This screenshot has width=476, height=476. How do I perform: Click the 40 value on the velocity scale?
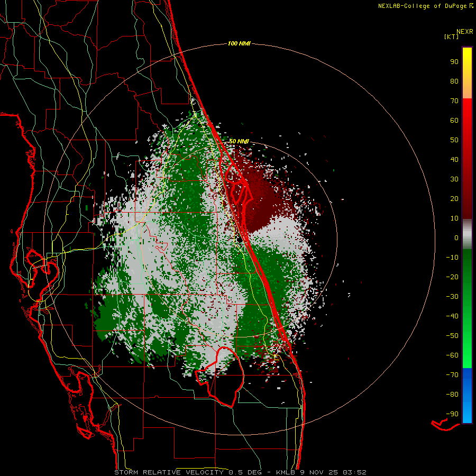click(454, 159)
